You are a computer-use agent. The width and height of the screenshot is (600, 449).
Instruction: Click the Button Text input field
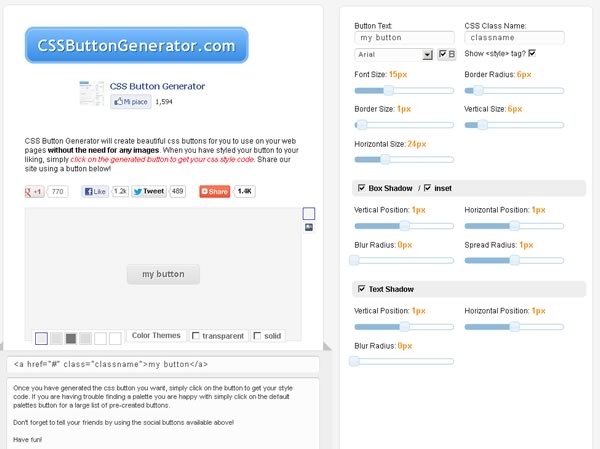404,38
